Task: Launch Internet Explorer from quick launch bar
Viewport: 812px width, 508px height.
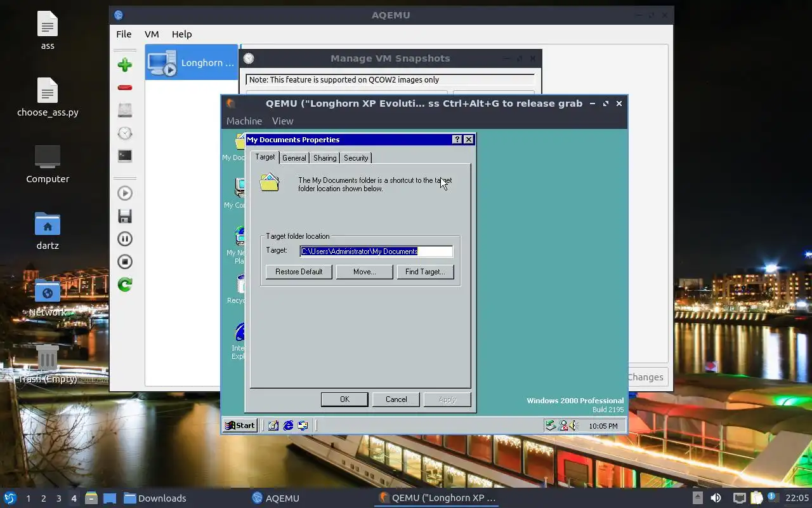Action: 288,425
